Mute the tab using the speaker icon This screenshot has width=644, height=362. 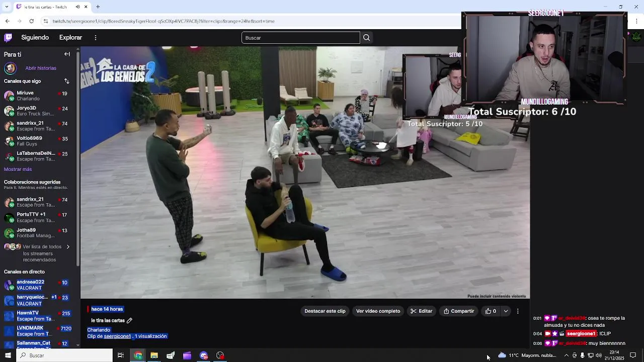click(x=77, y=7)
